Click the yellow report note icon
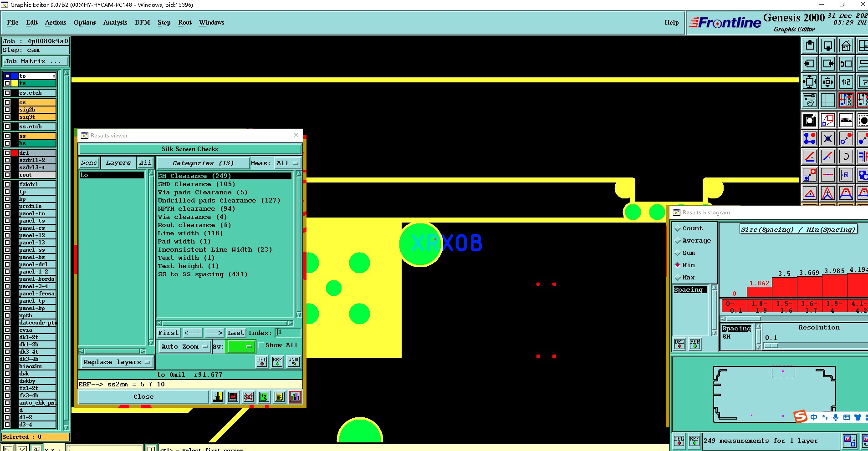The width and height of the screenshot is (868, 451). 279,397
